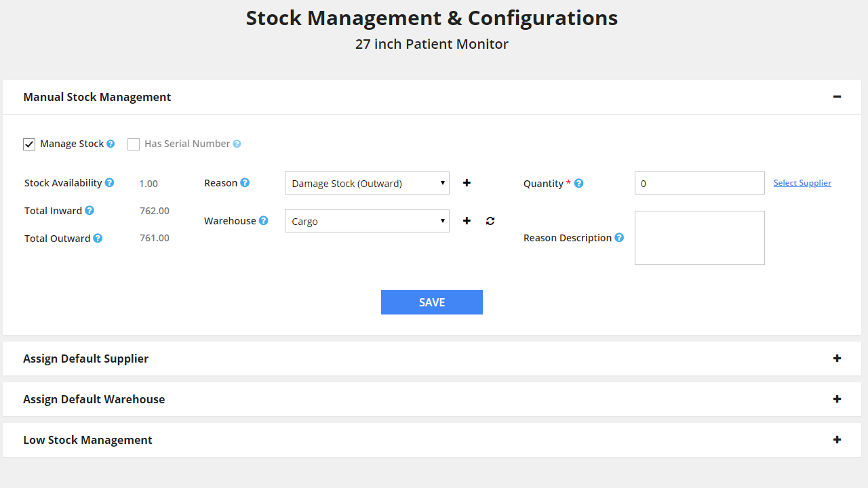868x488 pixels.
Task: Click help icon beside Quantity label
Action: coord(578,184)
